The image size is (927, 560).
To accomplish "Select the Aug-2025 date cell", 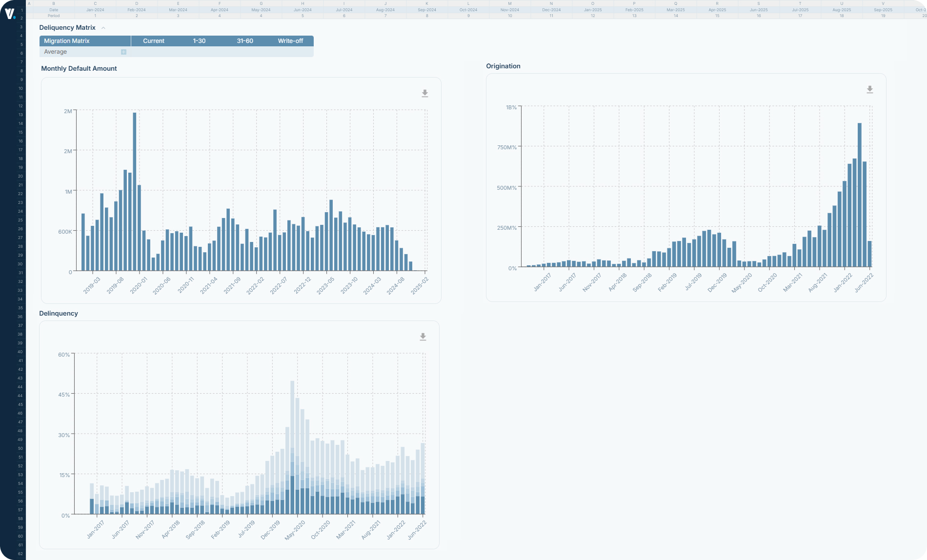I will click(842, 10).
